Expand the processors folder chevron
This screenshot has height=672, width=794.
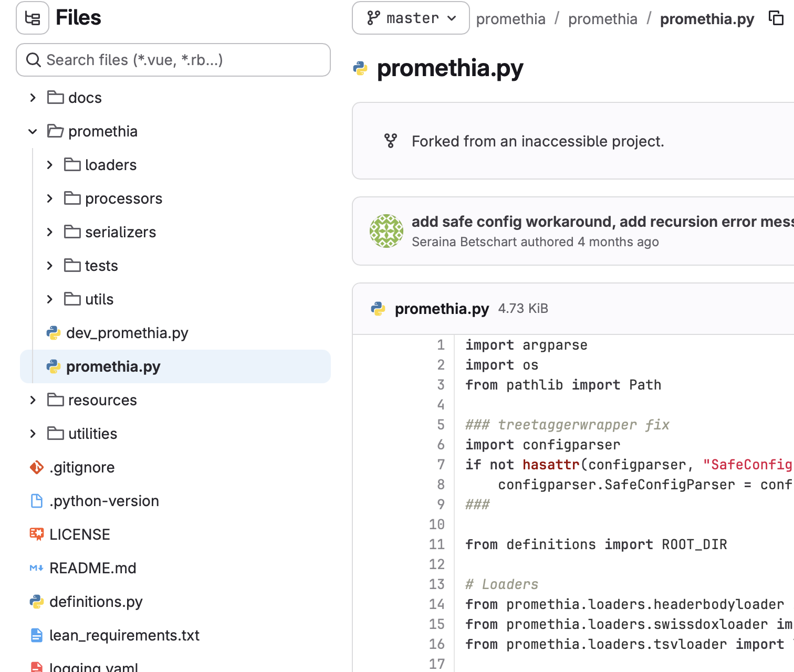[50, 198]
